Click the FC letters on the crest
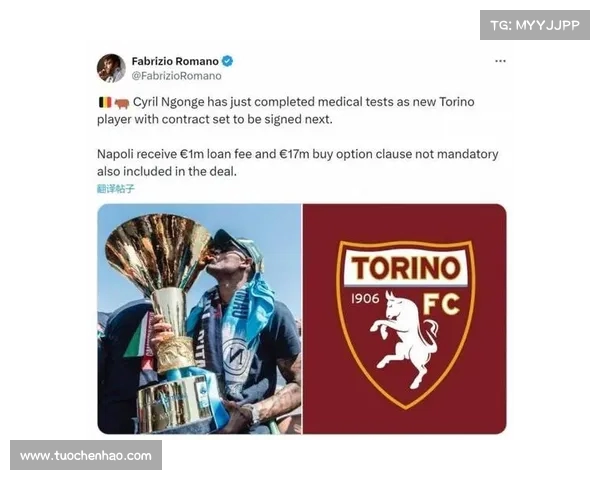Screen dimensions: 600x480 click(441, 304)
